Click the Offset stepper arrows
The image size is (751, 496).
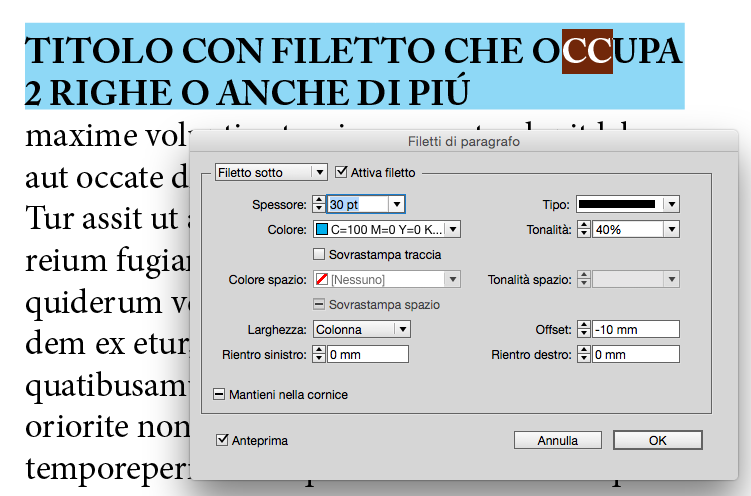tap(583, 329)
